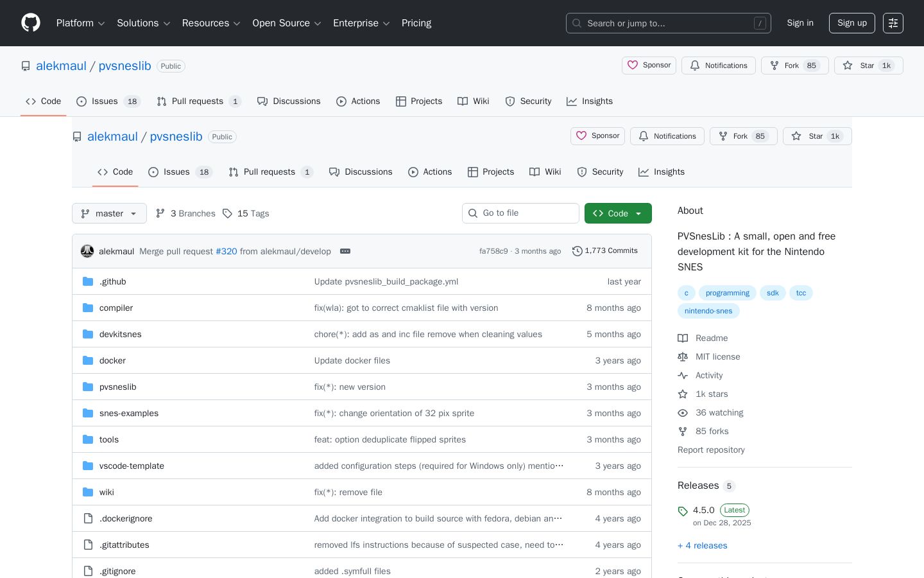Click the tag icon next to 15 Tags
Image resolution: width=924 pixels, height=578 pixels.
pyautogui.click(x=227, y=213)
